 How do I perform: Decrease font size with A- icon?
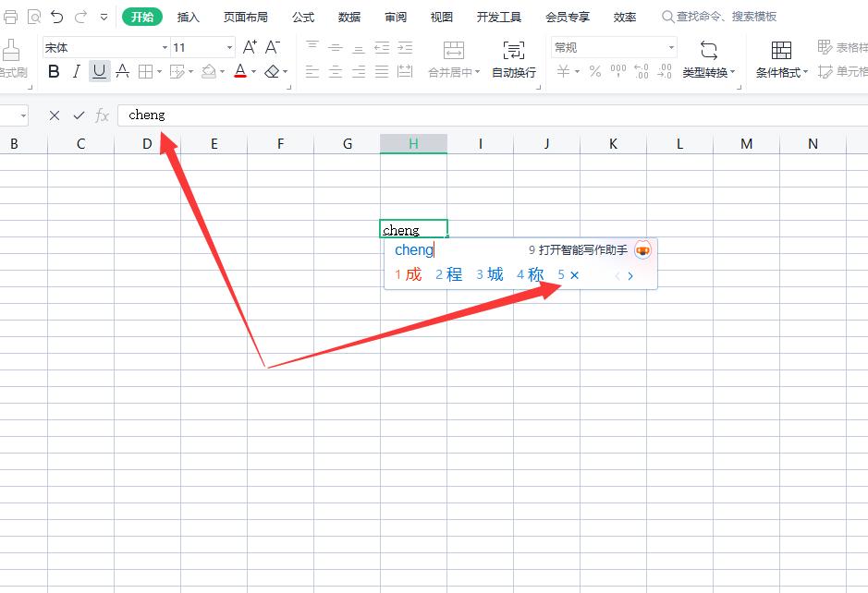(273, 47)
